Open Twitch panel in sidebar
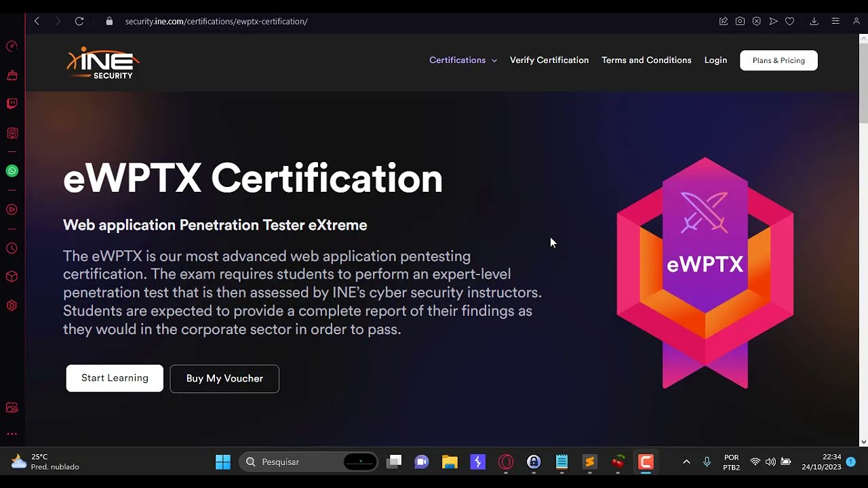This screenshot has height=488, width=868. [x=12, y=104]
